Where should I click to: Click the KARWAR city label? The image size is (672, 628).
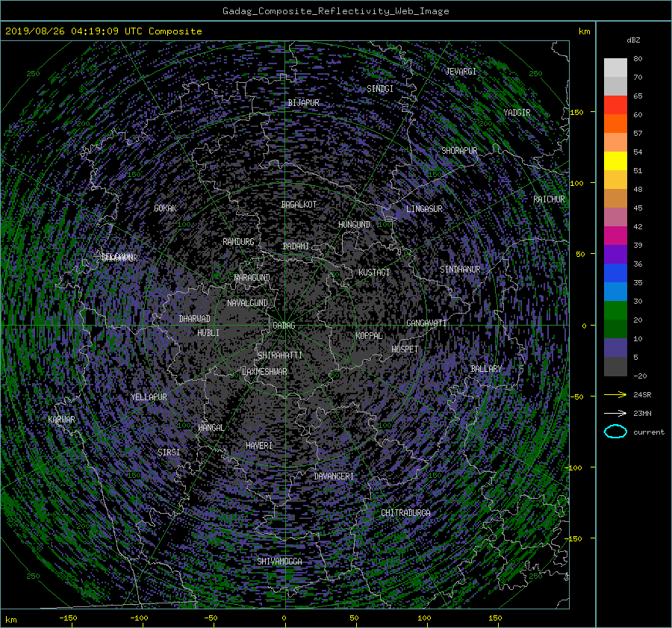(61, 420)
